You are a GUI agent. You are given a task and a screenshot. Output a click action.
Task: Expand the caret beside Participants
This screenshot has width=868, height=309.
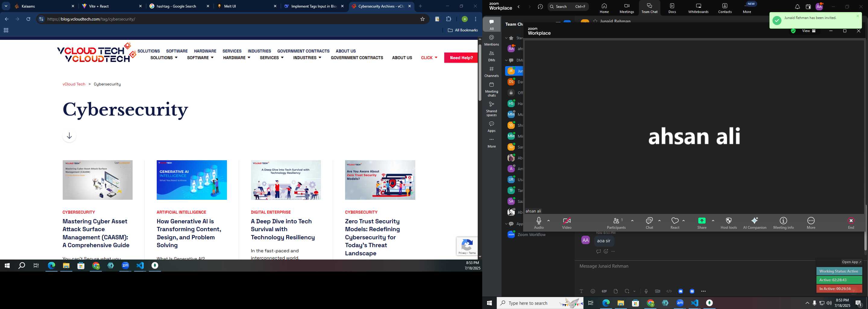pos(632,221)
